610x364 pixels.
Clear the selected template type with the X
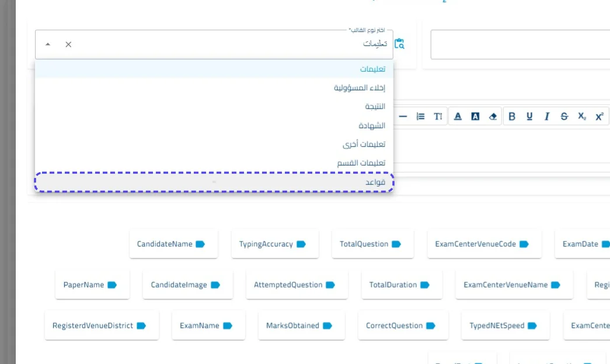pos(68,44)
